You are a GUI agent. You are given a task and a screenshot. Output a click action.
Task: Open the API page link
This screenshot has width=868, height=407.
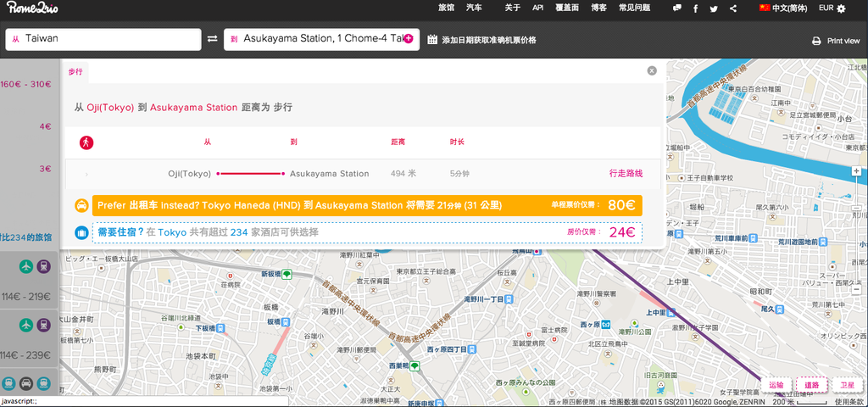[537, 8]
